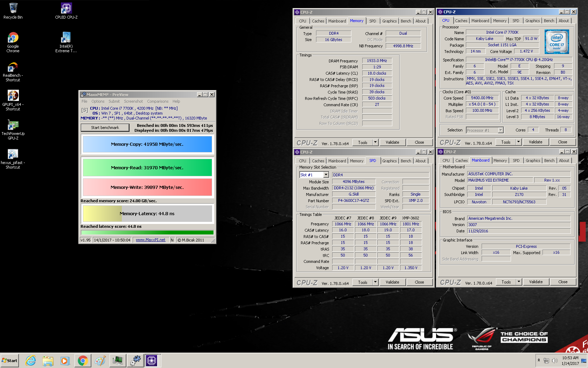This screenshot has height=368, width=588.
Task: Click Tools button in the CPU tab window
Action: point(506,142)
